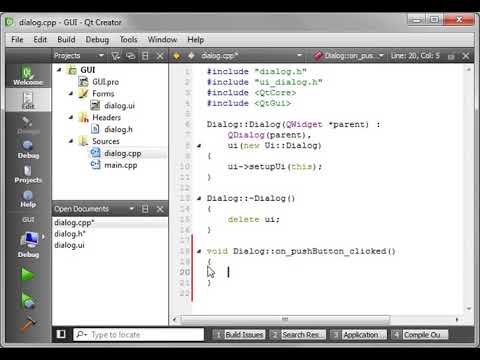Click the Headers folder label

click(106, 117)
